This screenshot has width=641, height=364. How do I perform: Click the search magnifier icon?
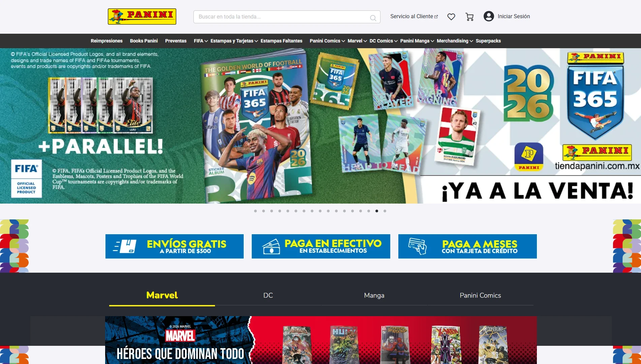(x=373, y=18)
